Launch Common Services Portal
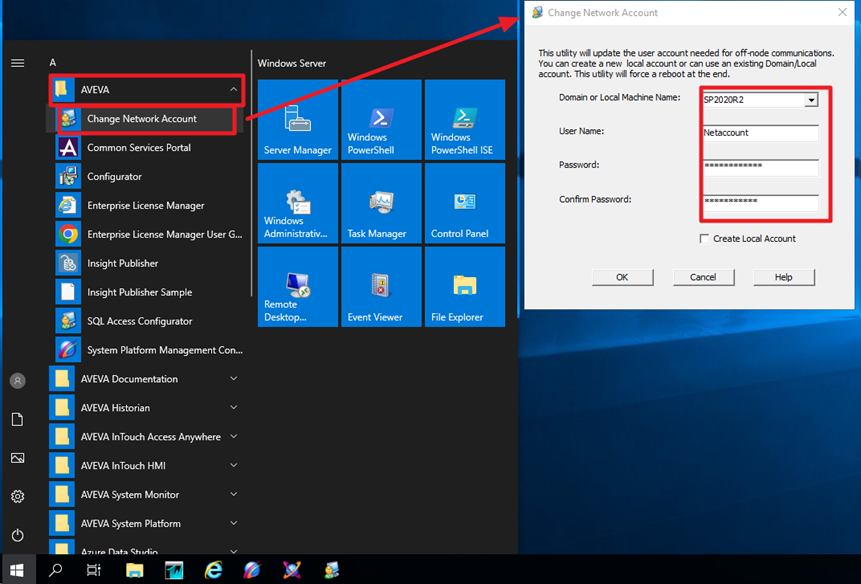 pyautogui.click(x=146, y=148)
